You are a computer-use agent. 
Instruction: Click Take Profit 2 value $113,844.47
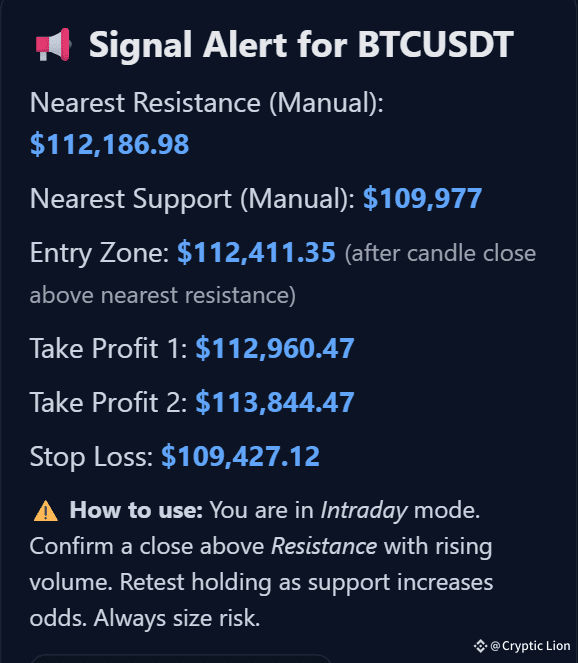(x=275, y=402)
